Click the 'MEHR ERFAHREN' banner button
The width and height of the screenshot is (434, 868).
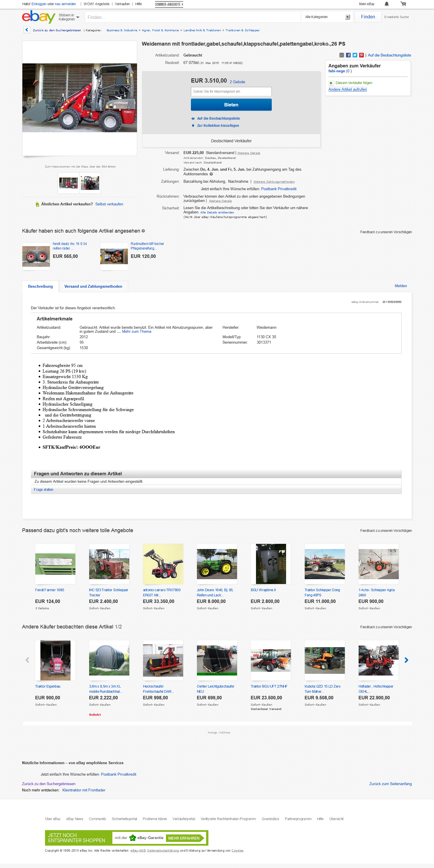(185, 838)
